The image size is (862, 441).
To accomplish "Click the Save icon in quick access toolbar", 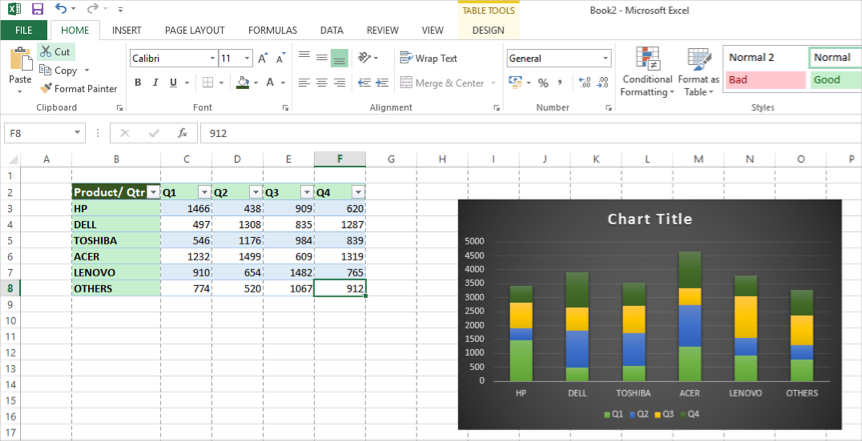I will click(x=36, y=8).
